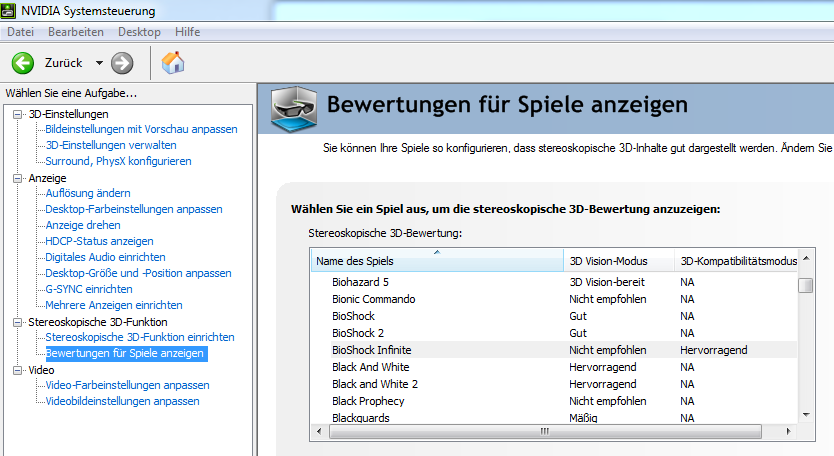Image resolution: width=834 pixels, height=456 pixels.
Task: Select the Bionic Commando game row
Action: (554, 299)
